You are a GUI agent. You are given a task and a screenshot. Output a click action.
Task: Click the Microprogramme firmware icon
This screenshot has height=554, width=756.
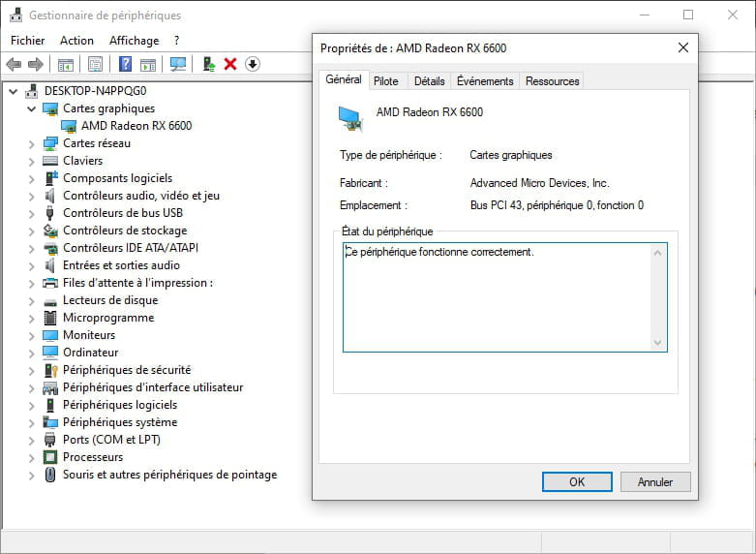[x=50, y=318]
